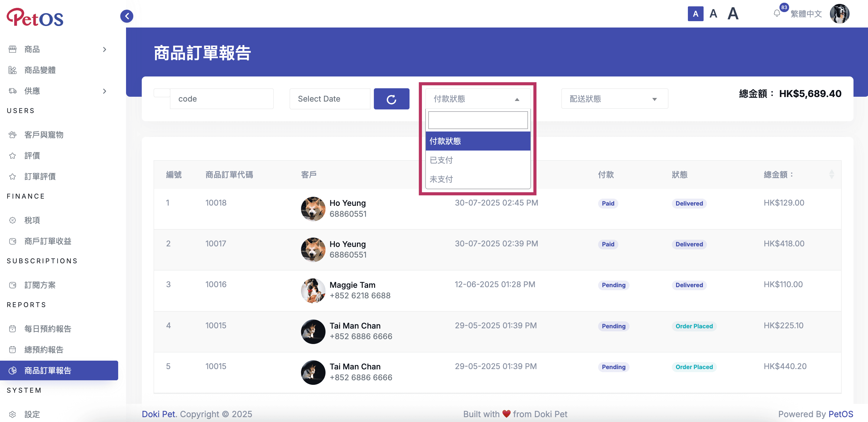Click Delivered badge on order 10017
The height and width of the screenshot is (422, 868).
point(689,244)
